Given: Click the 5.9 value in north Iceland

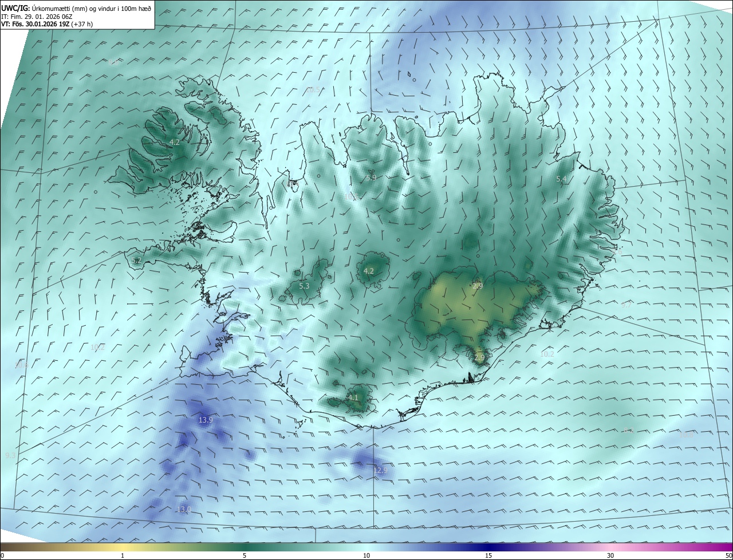Looking at the screenshot, I should pos(371,178).
